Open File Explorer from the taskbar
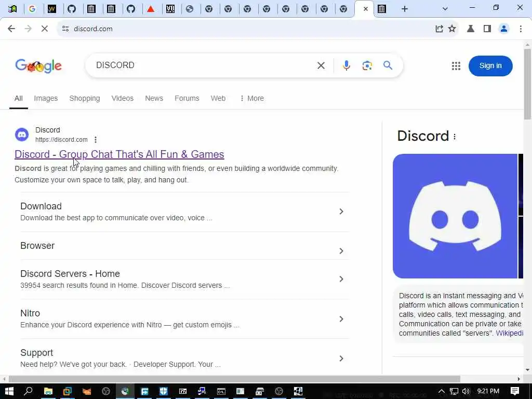 pyautogui.click(x=48, y=391)
